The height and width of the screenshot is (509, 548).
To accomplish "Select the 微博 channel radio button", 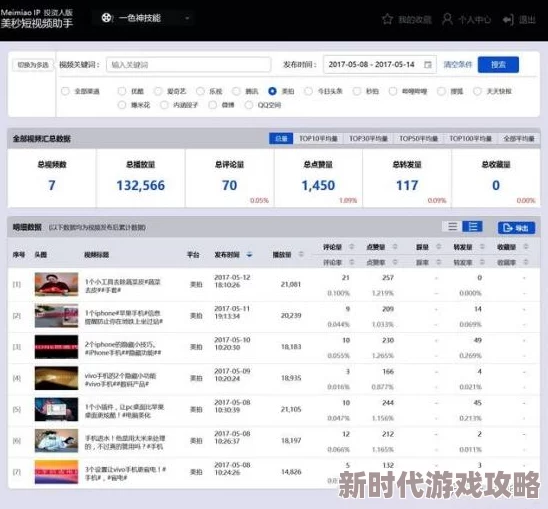I will pyautogui.click(x=212, y=105).
